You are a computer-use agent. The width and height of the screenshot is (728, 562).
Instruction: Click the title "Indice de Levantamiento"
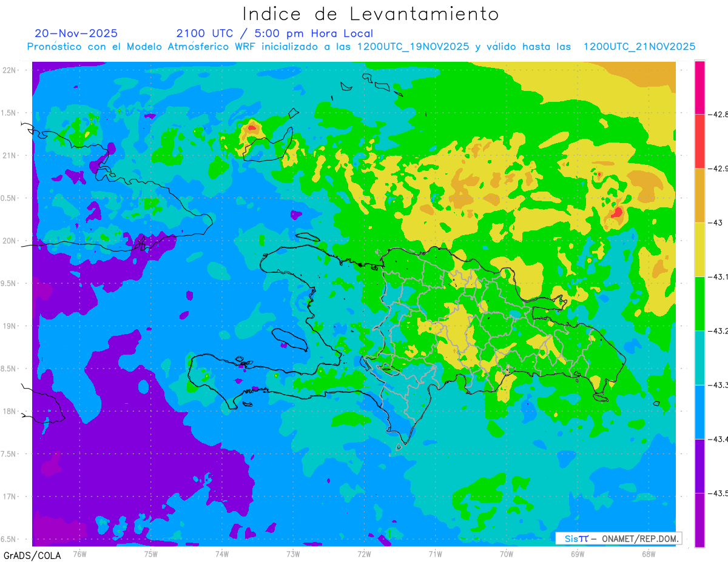click(x=371, y=14)
